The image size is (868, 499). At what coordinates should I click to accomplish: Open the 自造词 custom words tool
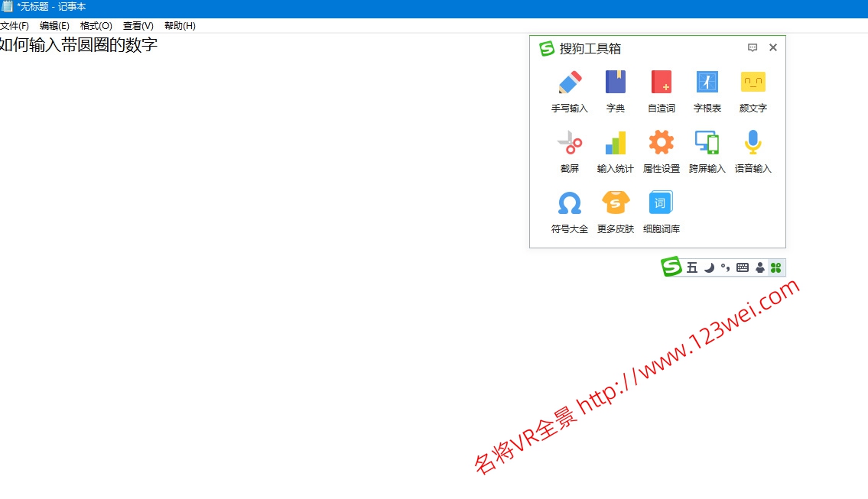[661, 89]
